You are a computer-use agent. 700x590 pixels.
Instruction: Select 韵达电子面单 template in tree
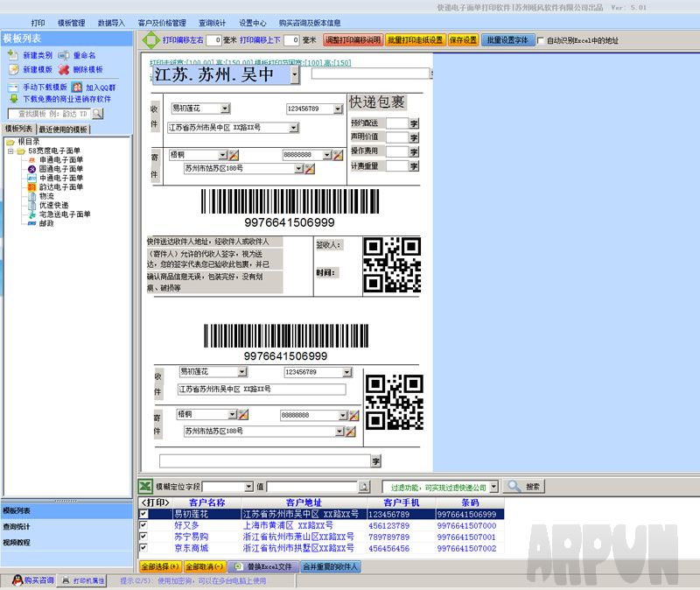click(61, 186)
